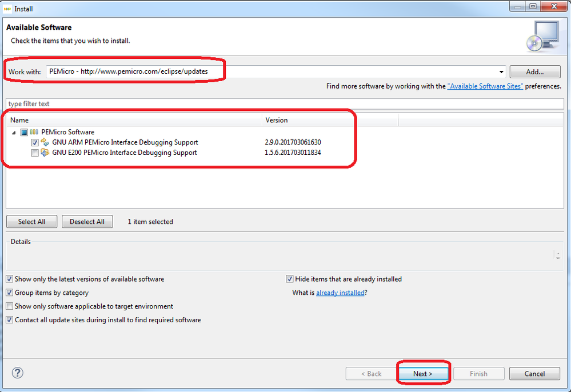Click the Cancel button
571x392 pixels.
tap(534, 374)
